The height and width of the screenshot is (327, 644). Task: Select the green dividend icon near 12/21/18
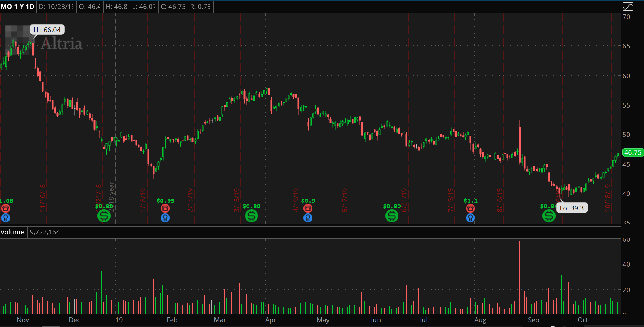[104, 216]
